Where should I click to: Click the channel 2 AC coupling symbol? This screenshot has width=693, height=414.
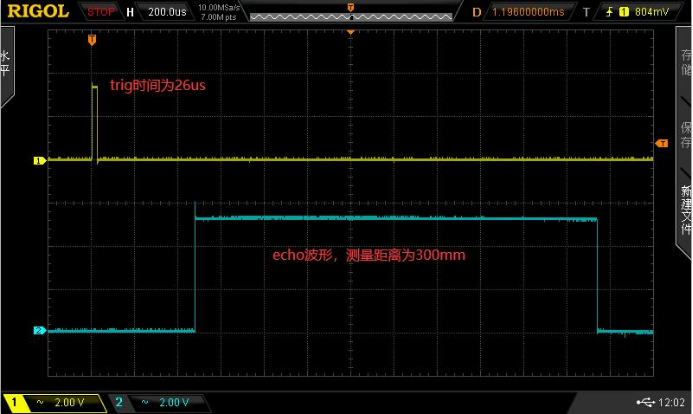tap(145, 402)
